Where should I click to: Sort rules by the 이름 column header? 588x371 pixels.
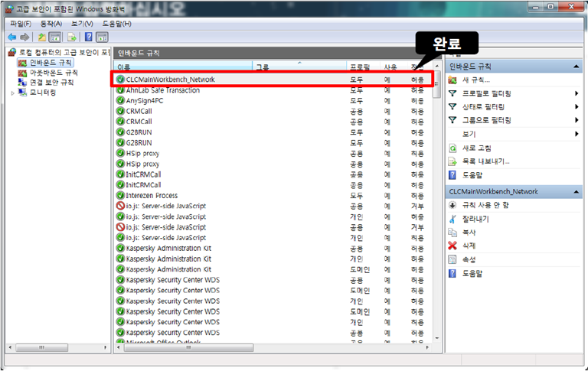tap(184, 67)
